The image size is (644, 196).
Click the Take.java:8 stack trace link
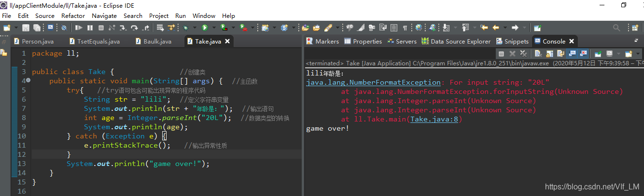click(x=434, y=120)
